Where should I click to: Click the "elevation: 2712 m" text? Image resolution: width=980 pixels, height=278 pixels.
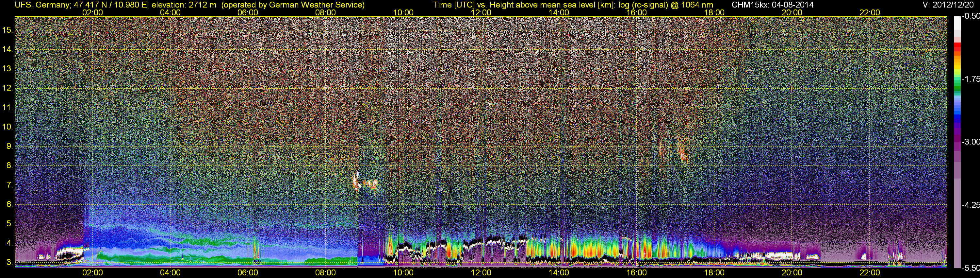[x=184, y=5]
